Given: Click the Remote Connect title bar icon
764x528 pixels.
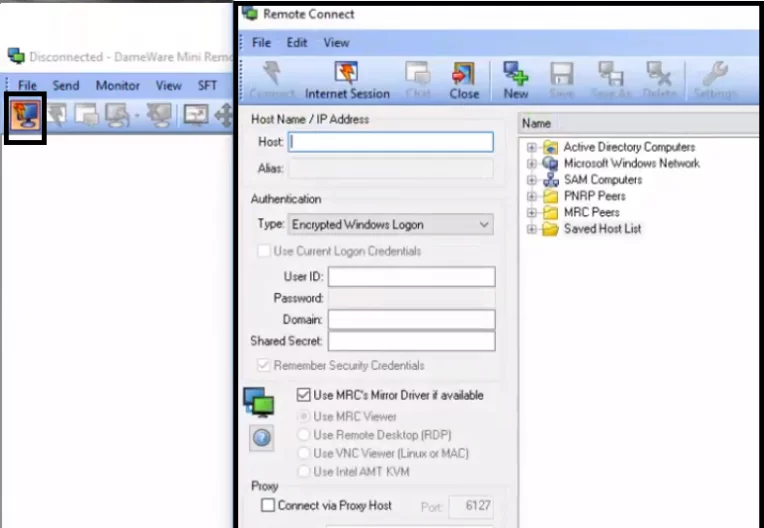Looking at the screenshot, I should [x=250, y=13].
